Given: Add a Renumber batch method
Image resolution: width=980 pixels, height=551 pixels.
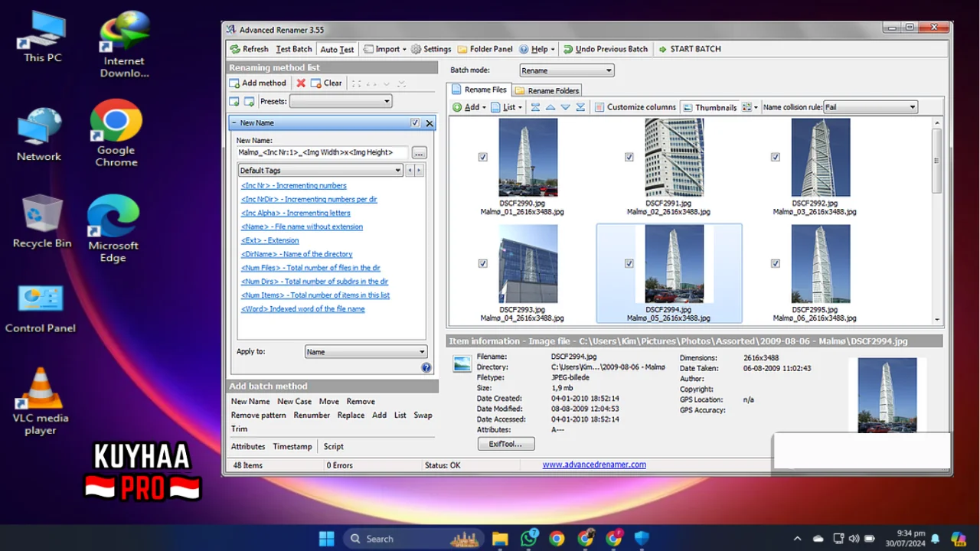Looking at the screenshot, I should (x=312, y=416).
